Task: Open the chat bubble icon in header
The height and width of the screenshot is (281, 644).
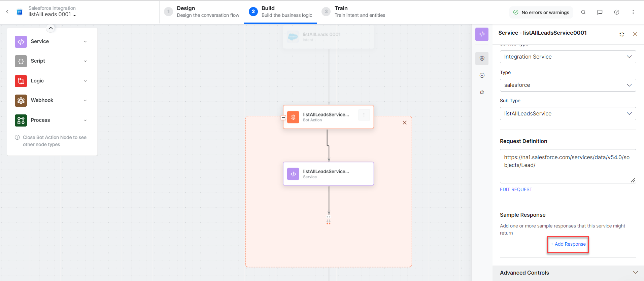Action: click(x=600, y=12)
